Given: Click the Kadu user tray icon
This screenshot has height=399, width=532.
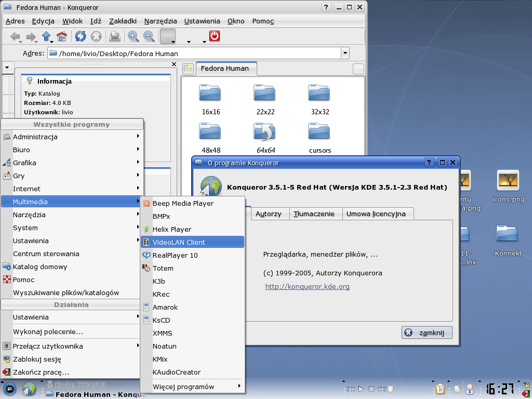Looking at the screenshot, I should 470,389.
